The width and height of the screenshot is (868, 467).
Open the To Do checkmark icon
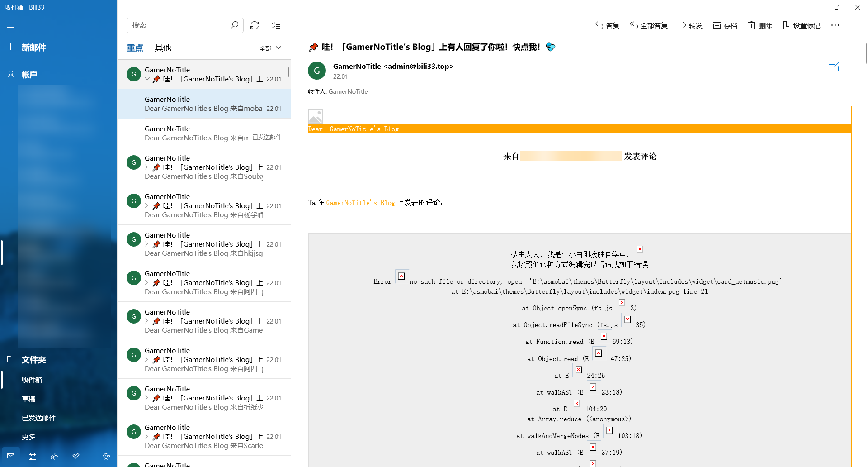pos(76,456)
